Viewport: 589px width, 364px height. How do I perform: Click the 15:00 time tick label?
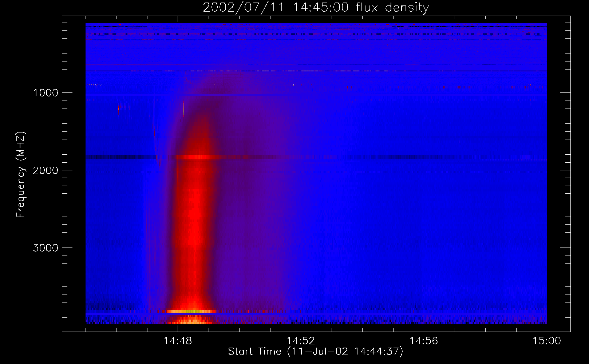click(x=547, y=341)
